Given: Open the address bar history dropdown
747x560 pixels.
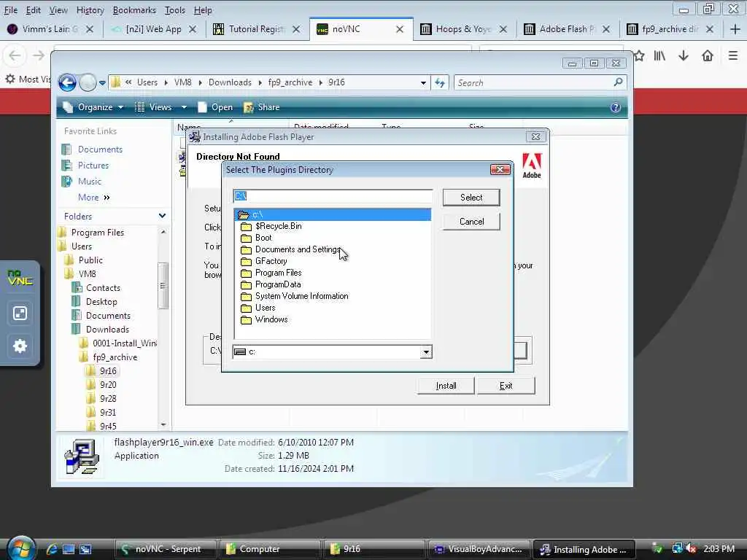Looking at the screenshot, I should pos(423,83).
